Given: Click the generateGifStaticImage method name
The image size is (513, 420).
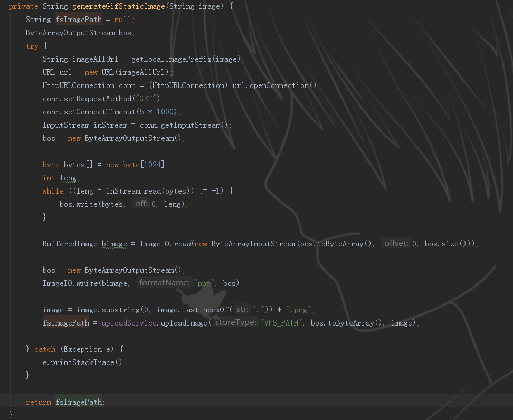Looking at the screenshot, I should tap(118, 6).
